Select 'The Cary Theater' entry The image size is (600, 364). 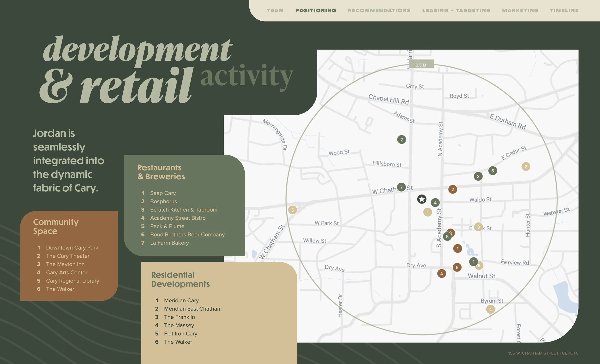coord(68,256)
